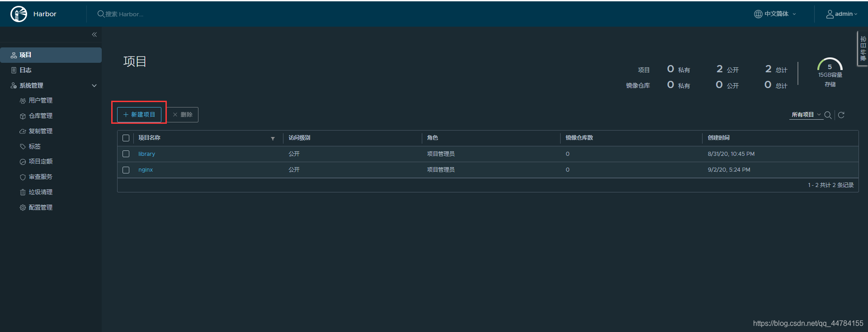
Task: Click 公开 in the library row
Action: tap(294, 154)
